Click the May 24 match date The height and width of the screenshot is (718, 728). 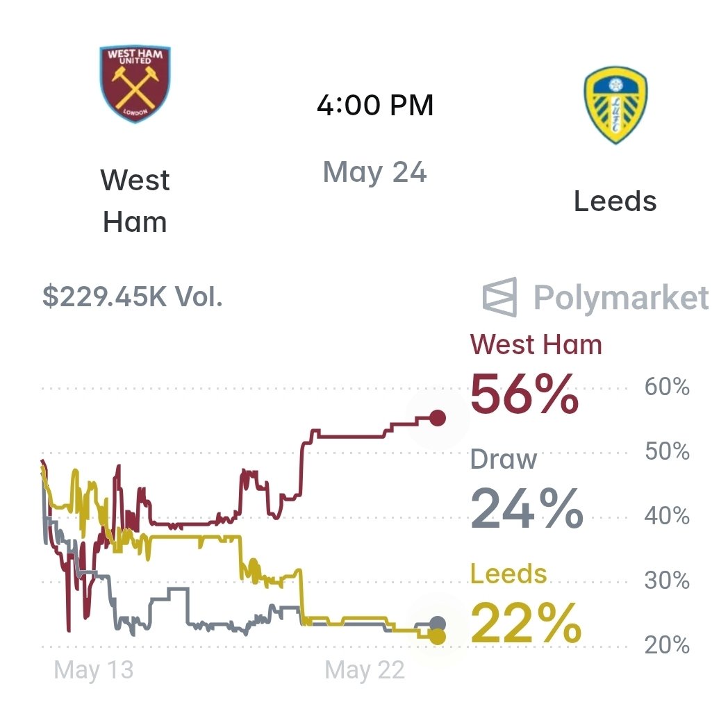tap(375, 172)
